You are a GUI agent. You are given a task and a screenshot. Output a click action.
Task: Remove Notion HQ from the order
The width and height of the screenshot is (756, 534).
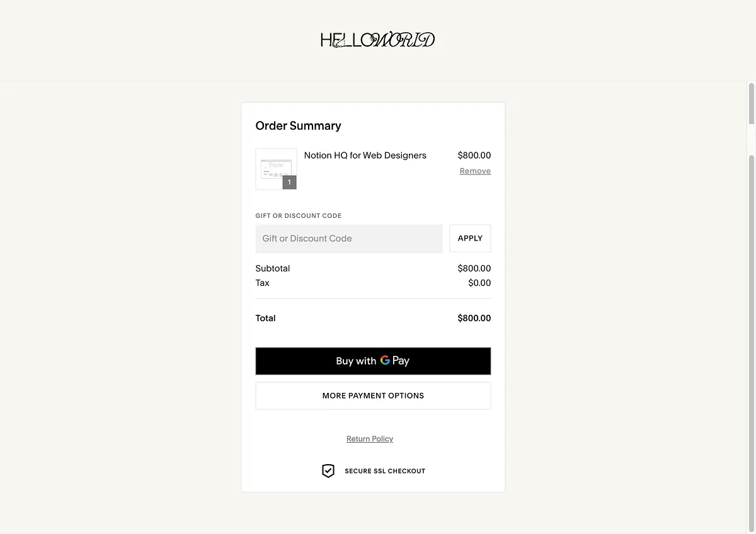pos(475,171)
